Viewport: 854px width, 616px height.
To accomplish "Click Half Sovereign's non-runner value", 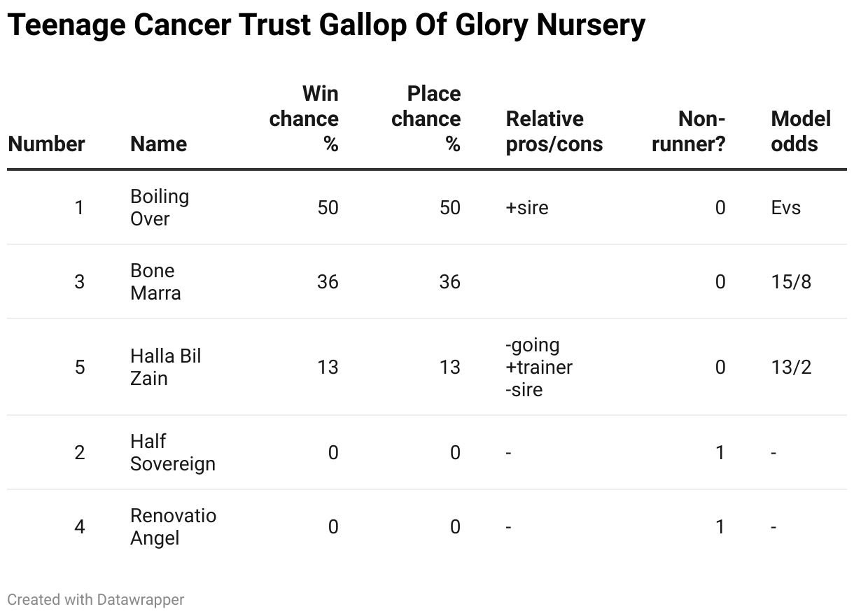I will [x=720, y=453].
